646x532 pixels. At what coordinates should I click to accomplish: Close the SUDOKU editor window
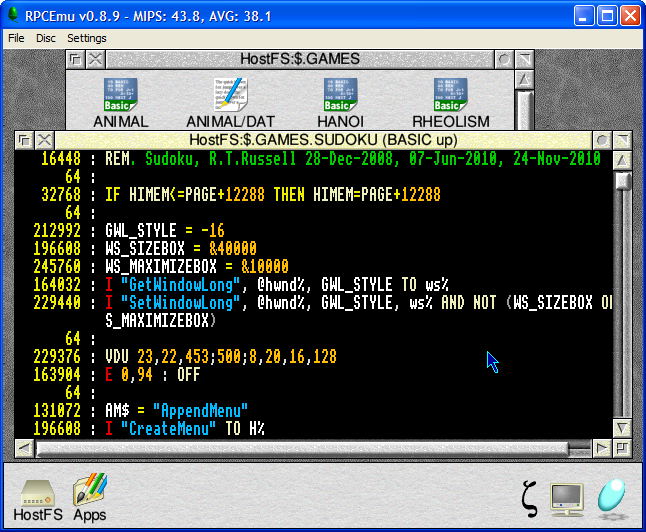[44, 141]
